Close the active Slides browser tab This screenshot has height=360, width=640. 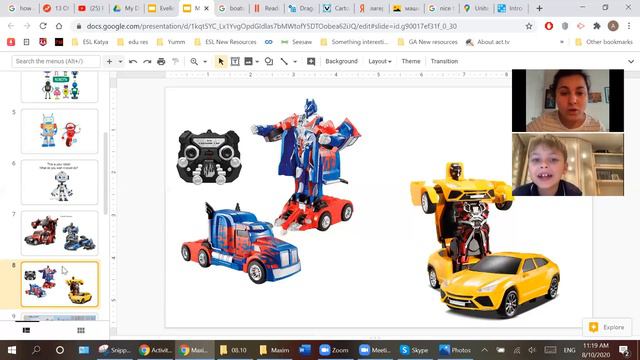(x=207, y=8)
